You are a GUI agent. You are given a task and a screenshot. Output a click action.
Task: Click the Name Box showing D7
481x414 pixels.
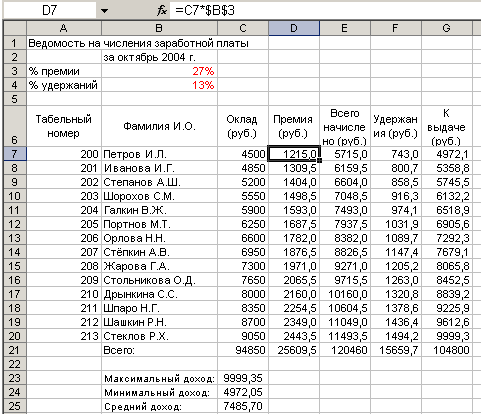(x=50, y=11)
